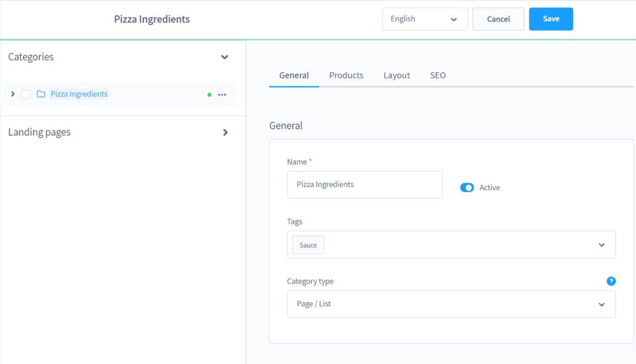Expand the Landing pages section
The height and width of the screenshot is (364, 636).
225,132
